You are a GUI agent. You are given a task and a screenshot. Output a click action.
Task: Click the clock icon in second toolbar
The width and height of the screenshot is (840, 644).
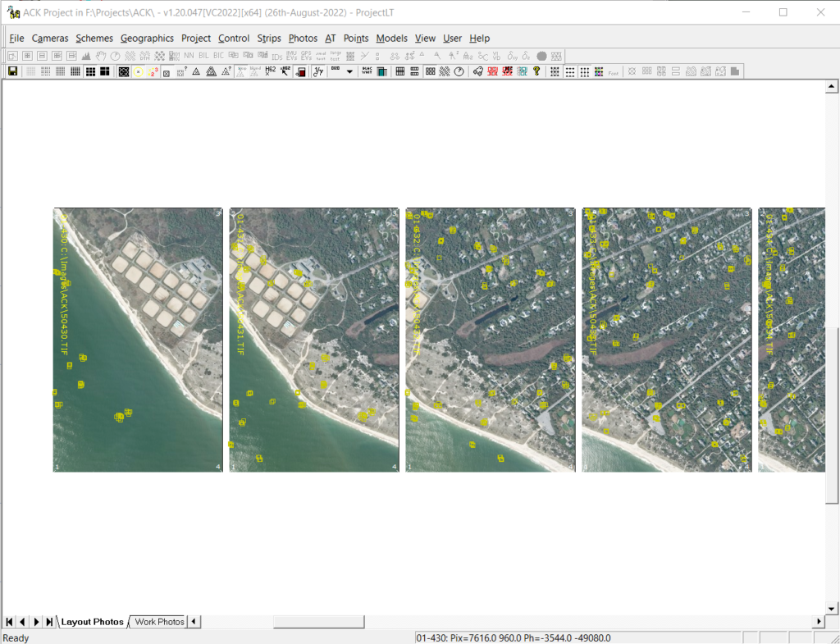(x=459, y=71)
